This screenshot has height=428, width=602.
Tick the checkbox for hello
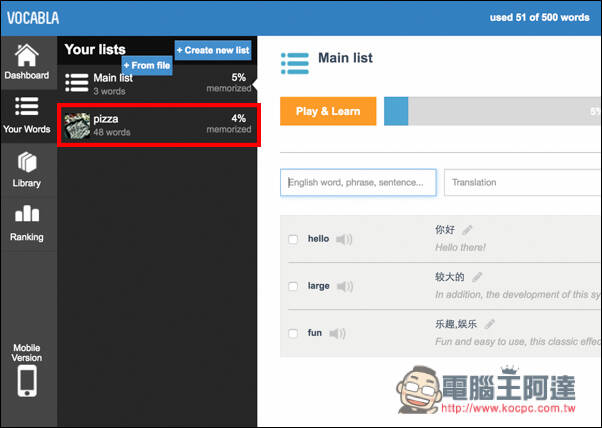[293, 239]
